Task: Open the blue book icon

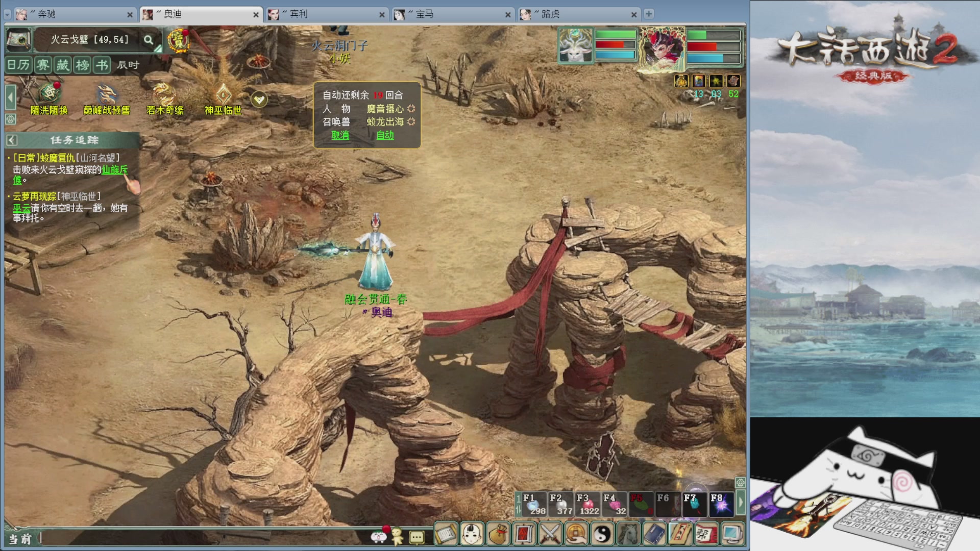Action: tap(654, 534)
